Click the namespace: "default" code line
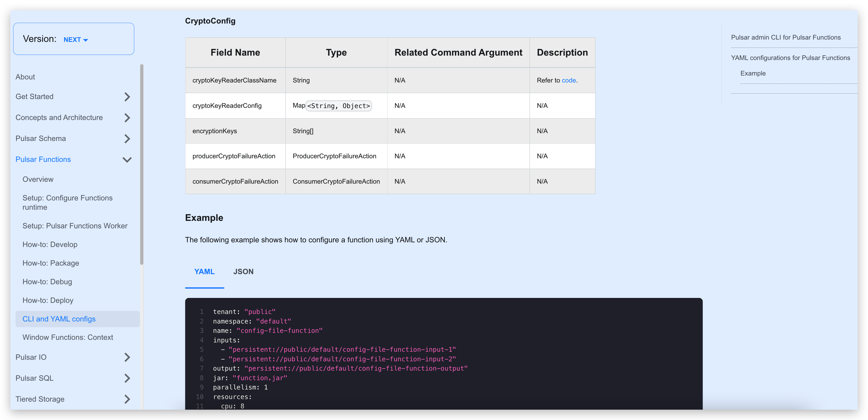 click(252, 321)
